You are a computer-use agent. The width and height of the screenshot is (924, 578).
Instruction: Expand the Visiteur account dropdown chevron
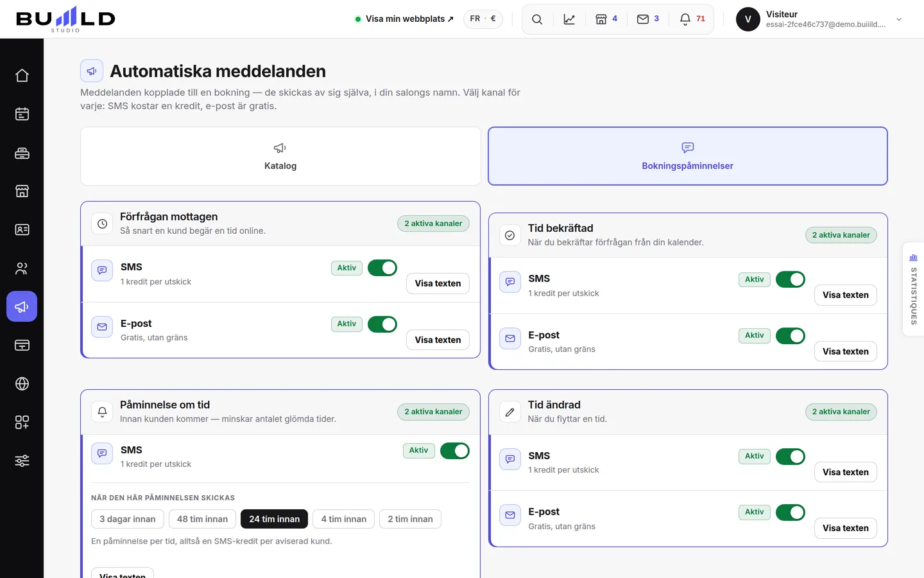pyautogui.click(x=899, y=19)
